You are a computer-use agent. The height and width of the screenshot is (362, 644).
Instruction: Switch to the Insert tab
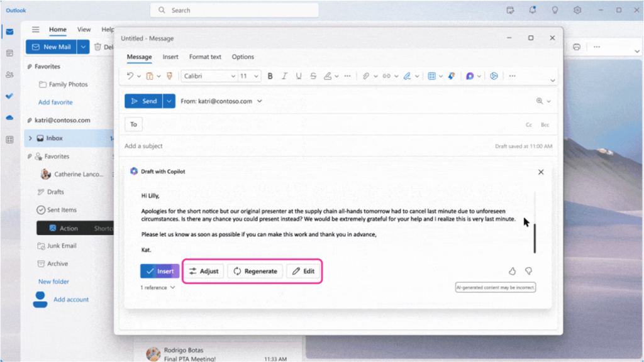click(x=170, y=57)
